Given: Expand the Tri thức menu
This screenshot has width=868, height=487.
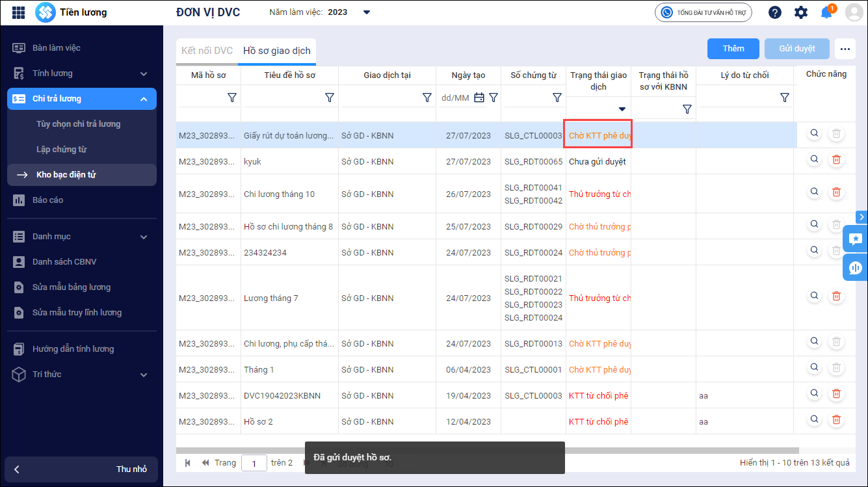Looking at the screenshot, I should tap(82, 375).
